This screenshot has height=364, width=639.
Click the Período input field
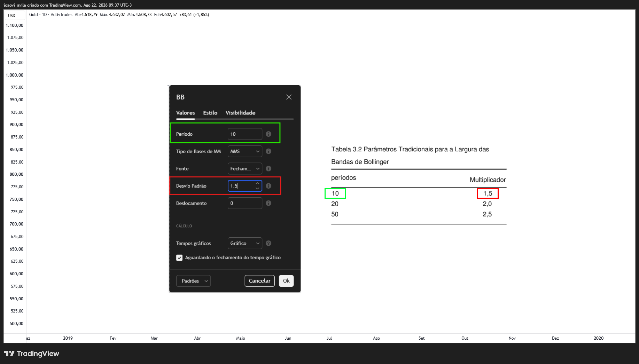coord(245,134)
